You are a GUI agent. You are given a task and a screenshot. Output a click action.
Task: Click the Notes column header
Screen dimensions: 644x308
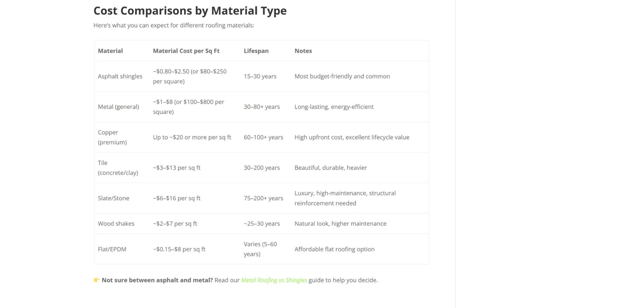(x=303, y=51)
